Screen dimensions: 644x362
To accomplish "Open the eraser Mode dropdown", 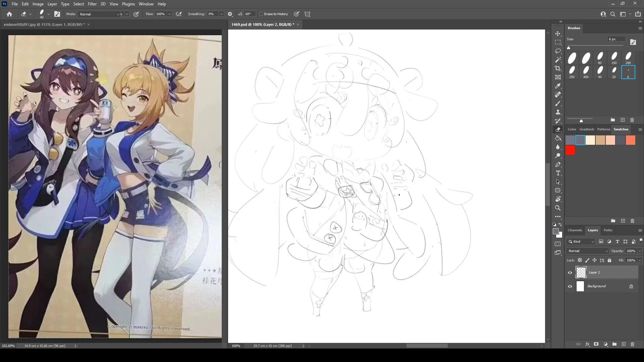I will (99, 14).
